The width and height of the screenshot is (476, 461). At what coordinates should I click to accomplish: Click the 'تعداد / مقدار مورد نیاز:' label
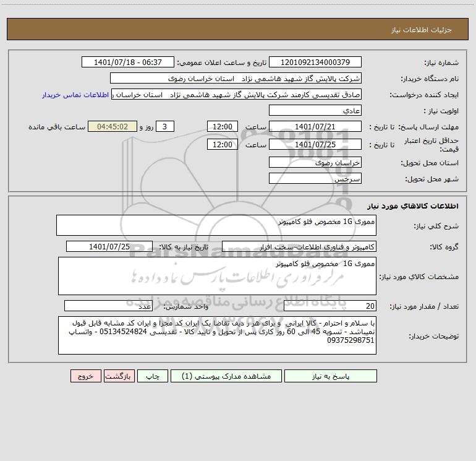[424, 306]
